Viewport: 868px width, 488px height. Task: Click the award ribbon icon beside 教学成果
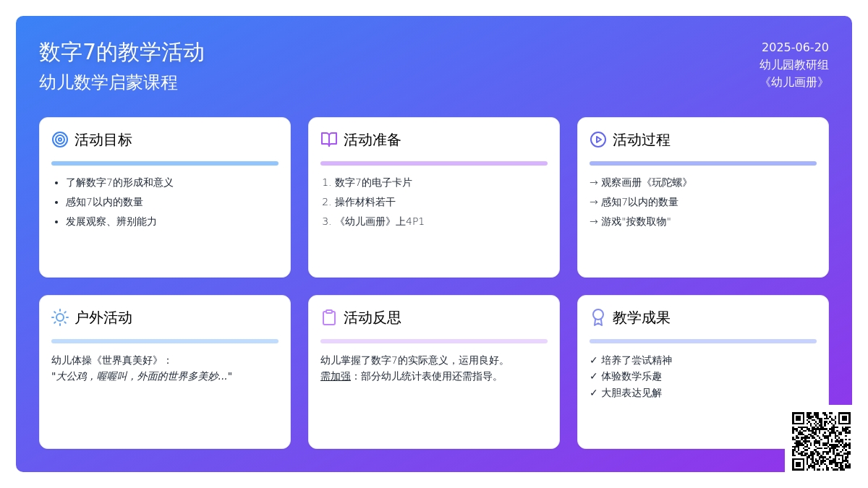[598, 317]
